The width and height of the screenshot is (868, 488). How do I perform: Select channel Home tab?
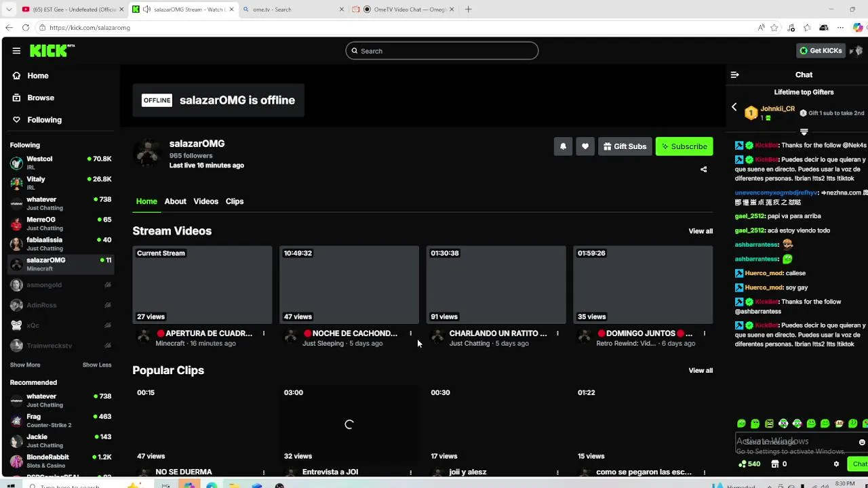tap(146, 201)
